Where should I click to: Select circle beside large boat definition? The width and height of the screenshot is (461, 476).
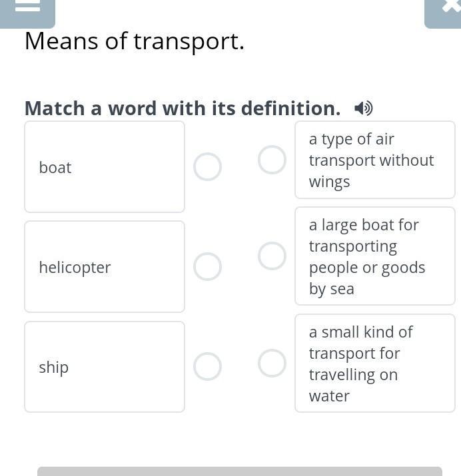click(x=272, y=256)
